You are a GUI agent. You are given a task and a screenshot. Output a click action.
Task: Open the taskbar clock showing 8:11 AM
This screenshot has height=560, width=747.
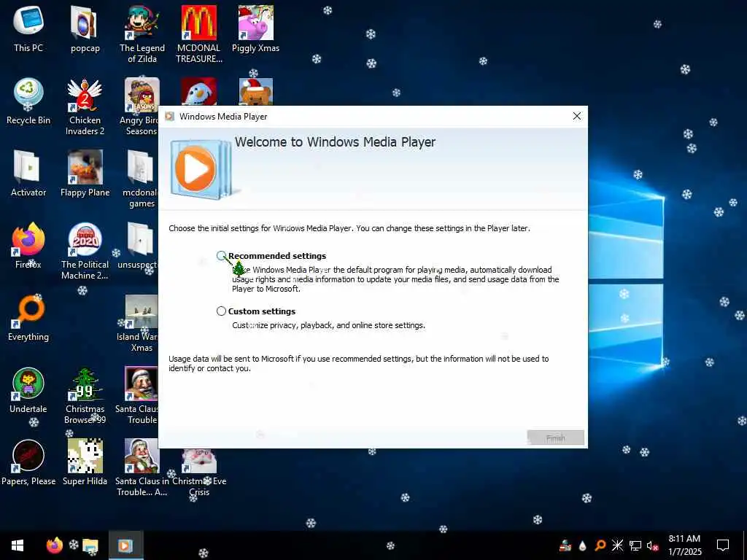pyautogui.click(x=684, y=545)
